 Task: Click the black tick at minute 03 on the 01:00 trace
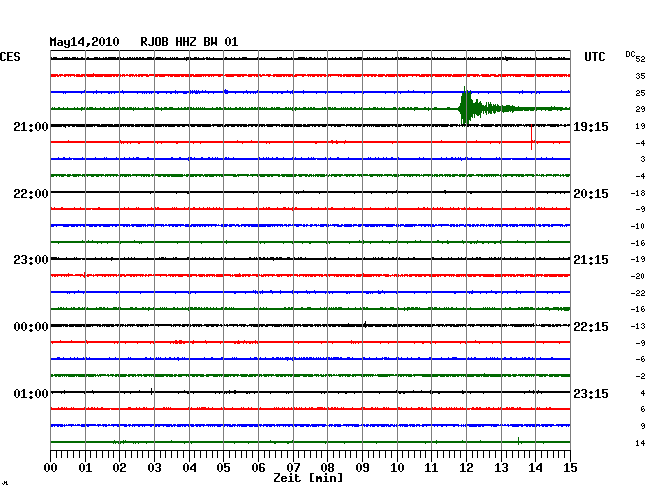click(152, 391)
